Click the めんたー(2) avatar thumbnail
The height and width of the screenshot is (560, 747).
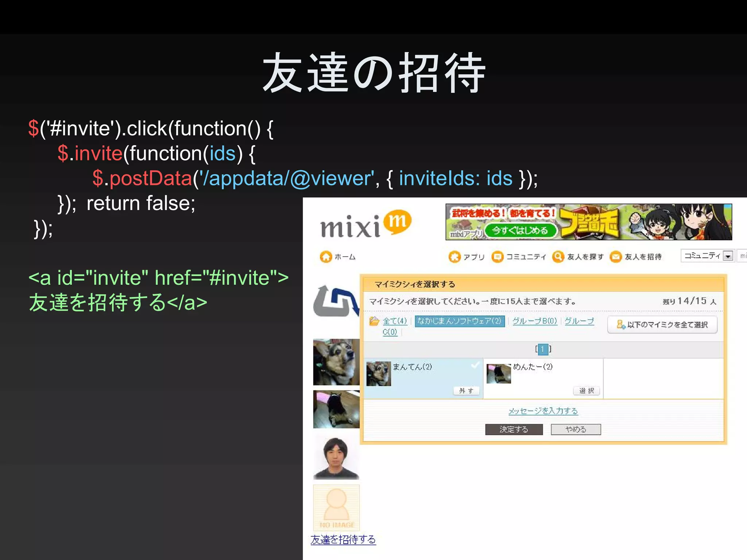pos(499,374)
